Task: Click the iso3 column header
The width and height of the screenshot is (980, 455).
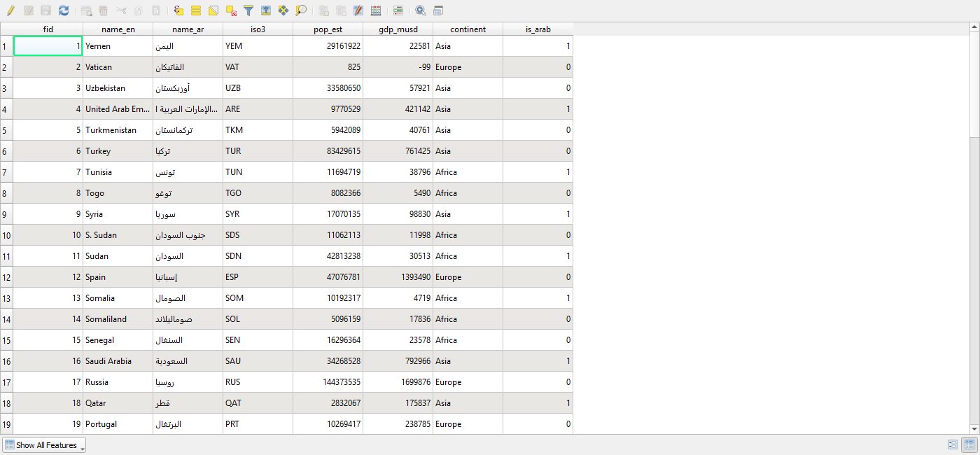Action: tap(258, 29)
